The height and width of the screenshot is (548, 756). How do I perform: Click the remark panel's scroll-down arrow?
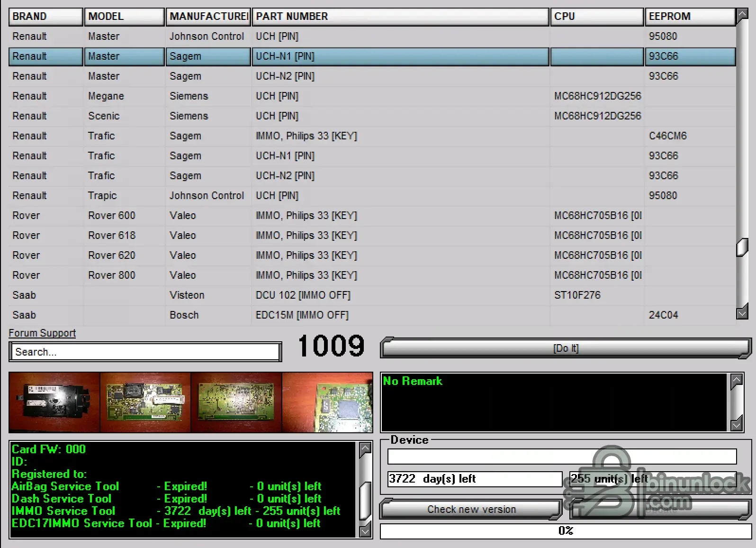(737, 423)
